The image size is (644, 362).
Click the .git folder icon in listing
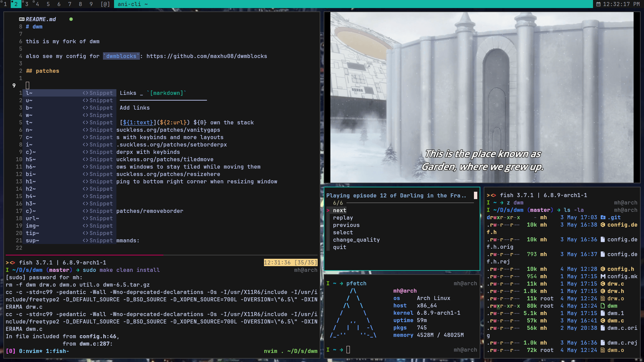[x=603, y=217]
